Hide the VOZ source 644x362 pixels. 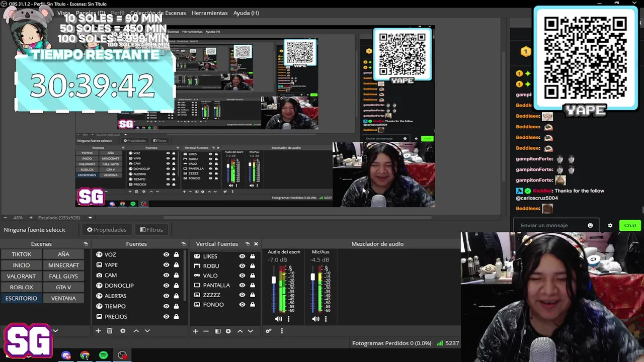tap(166, 255)
